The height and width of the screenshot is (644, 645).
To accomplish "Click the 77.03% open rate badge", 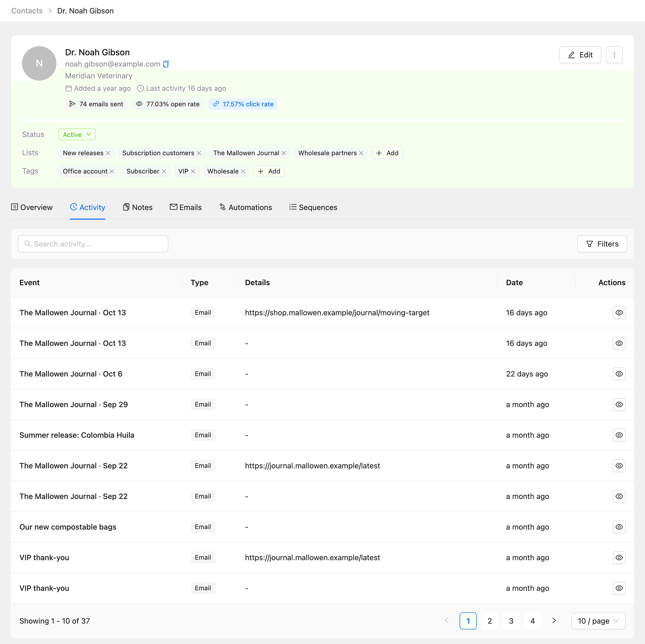I will coord(168,104).
